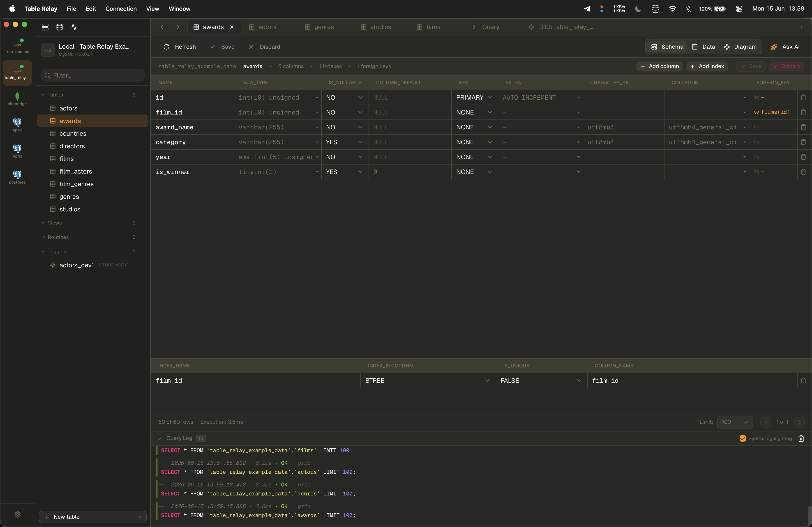This screenshot has width=812, height=527.
Task: Toggle Syntax highlighting checkbox
Action: [x=742, y=438]
